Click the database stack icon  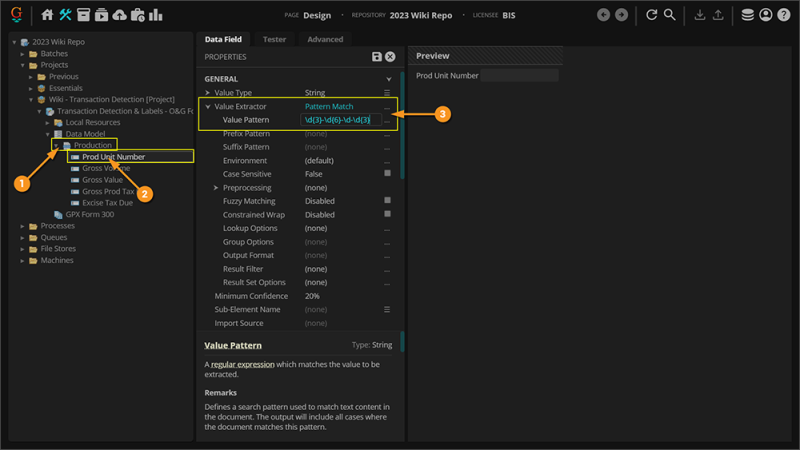pyautogui.click(x=747, y=15)
